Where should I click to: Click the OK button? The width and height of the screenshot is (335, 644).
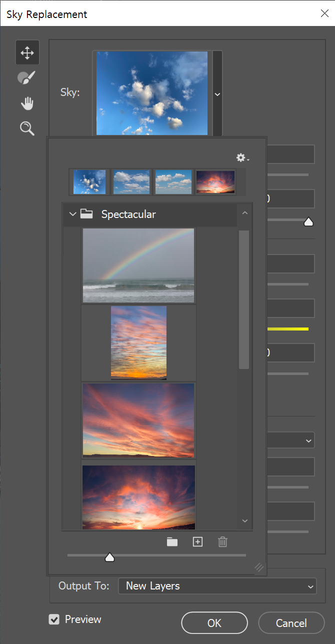(214, 623)
